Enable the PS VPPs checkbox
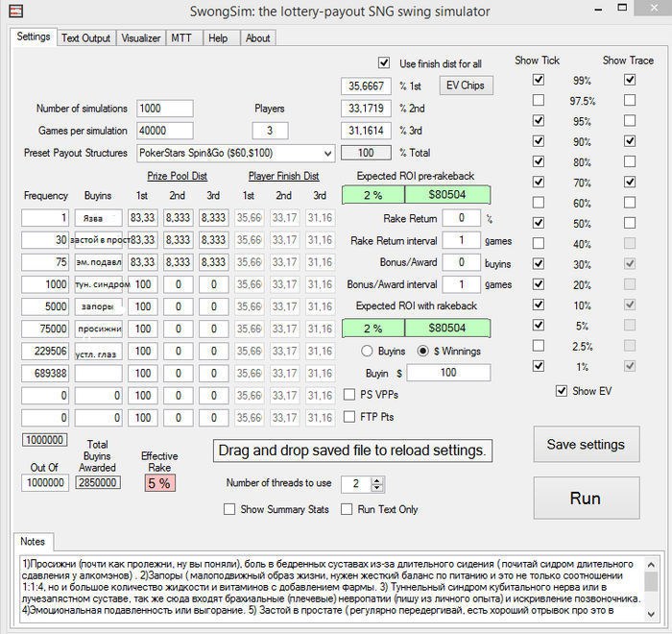Screen dimensions: 672x634 [350, 395]
